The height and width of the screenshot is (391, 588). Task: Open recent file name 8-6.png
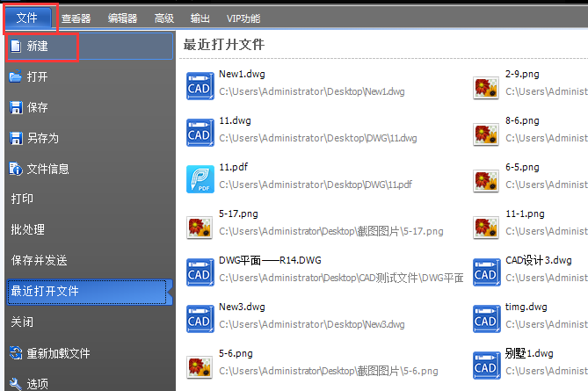522,120
